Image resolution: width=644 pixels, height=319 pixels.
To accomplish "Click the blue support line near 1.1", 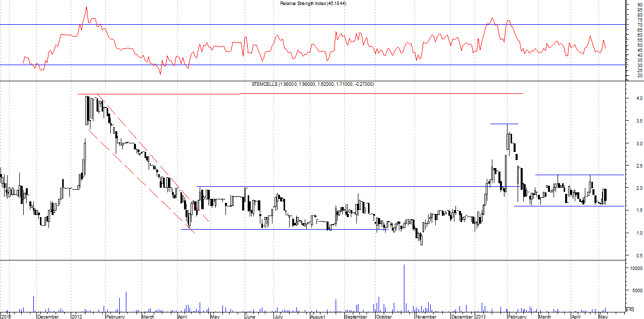I will 283,230.
